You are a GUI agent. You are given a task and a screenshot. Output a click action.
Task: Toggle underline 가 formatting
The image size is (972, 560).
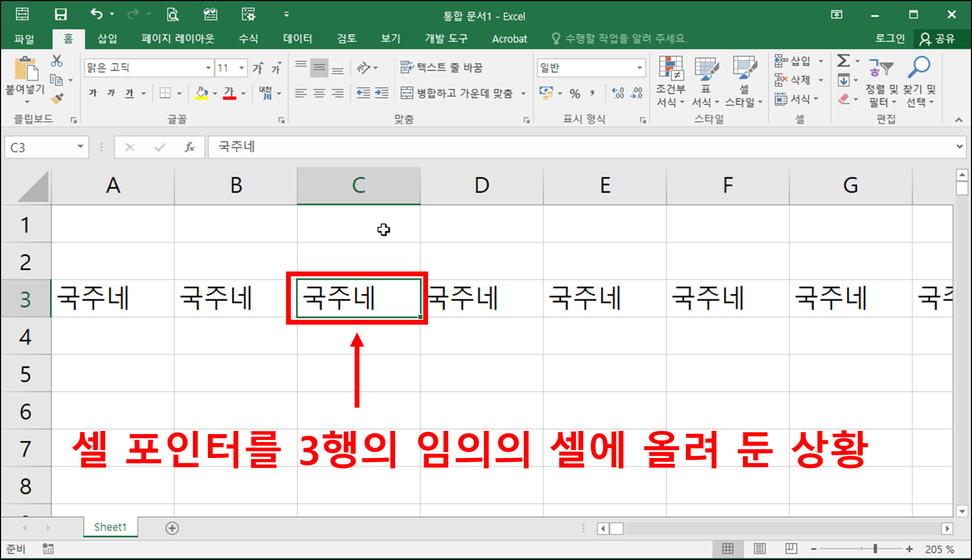[130, 94]
